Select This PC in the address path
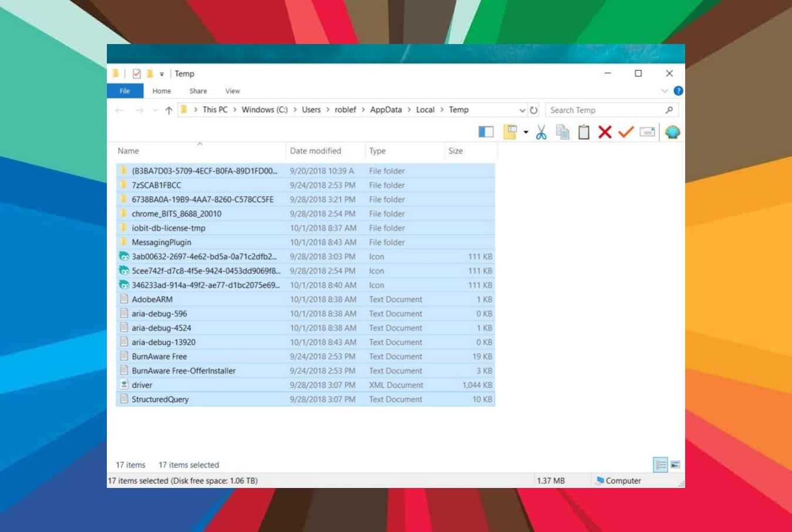The height and width of the screenshot is (532, 792). 215,110
